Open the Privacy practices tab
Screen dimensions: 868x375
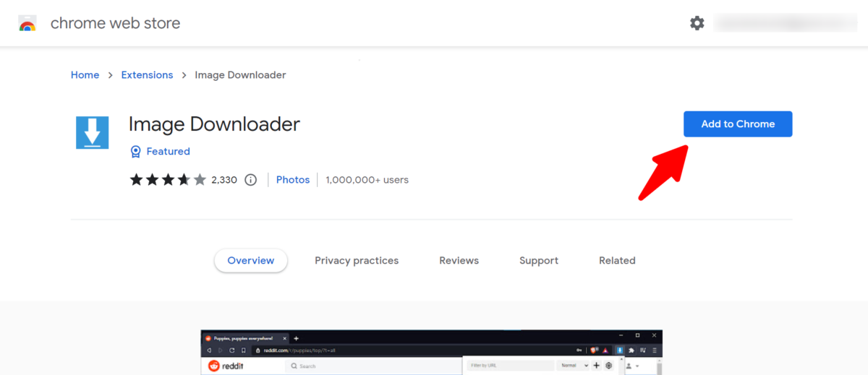tap(357, 261)
